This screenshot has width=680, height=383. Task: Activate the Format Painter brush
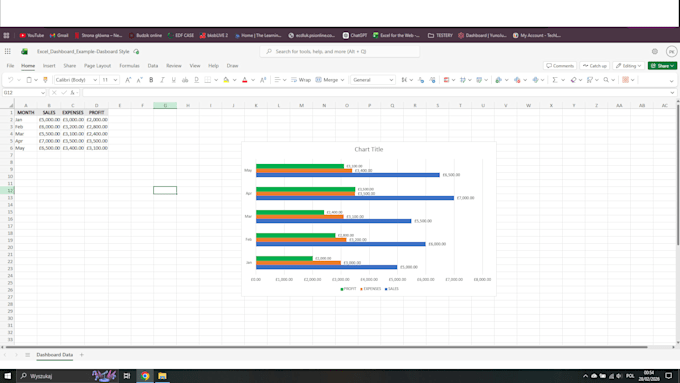[x=45, y=80]
